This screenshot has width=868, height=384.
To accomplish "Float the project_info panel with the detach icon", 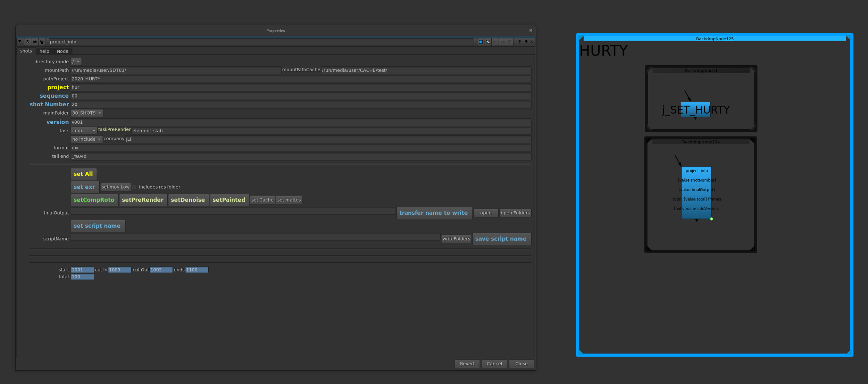I will click(x=526, y=42).
